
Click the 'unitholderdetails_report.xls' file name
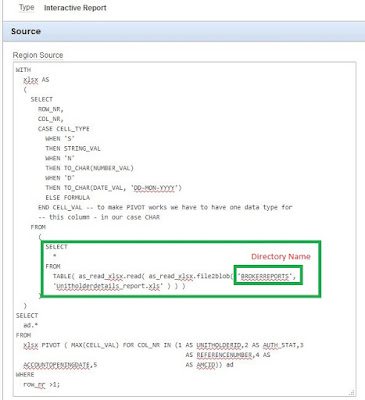tap(108, 286)
